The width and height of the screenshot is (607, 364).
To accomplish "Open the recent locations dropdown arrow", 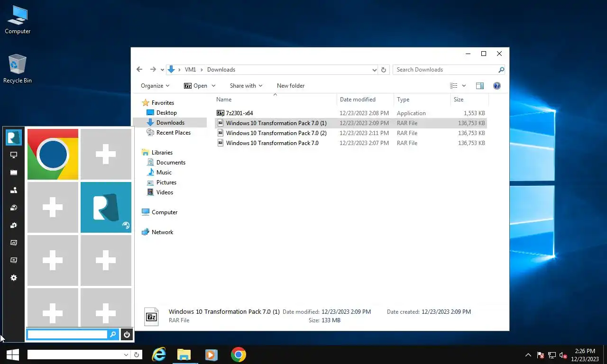I will [162, 70].
